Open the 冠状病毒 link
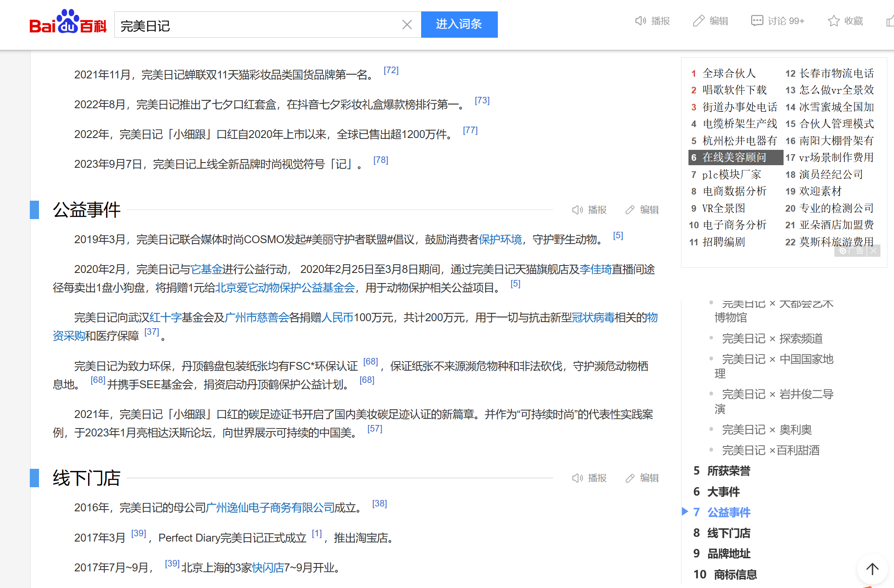The image size is (894, 588). (593, 318)
